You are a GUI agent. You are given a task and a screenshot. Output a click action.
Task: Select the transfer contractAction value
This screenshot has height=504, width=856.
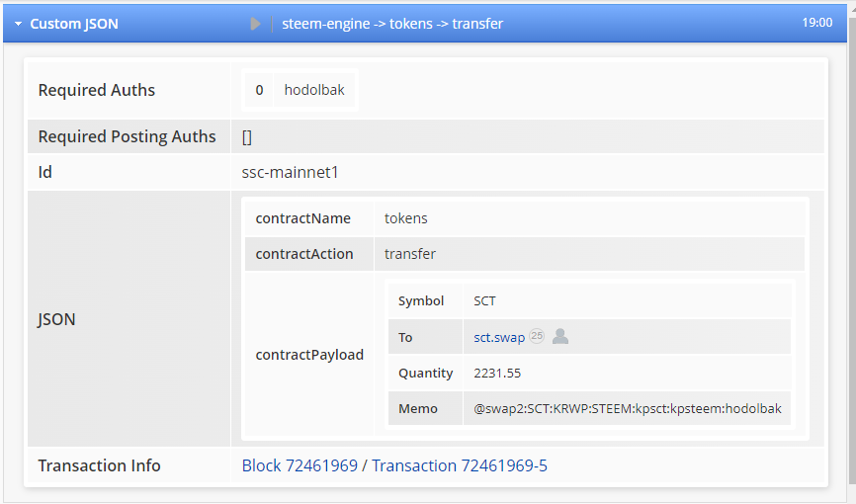pyautogui.click(x=410, y=254)
